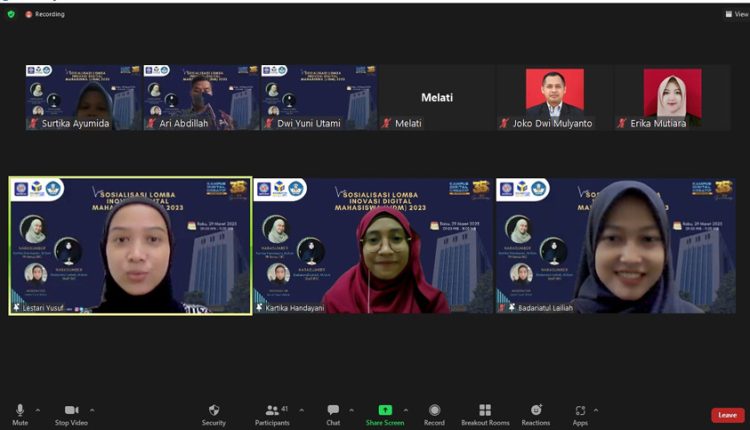Toggle the Record button

point(434,414)
